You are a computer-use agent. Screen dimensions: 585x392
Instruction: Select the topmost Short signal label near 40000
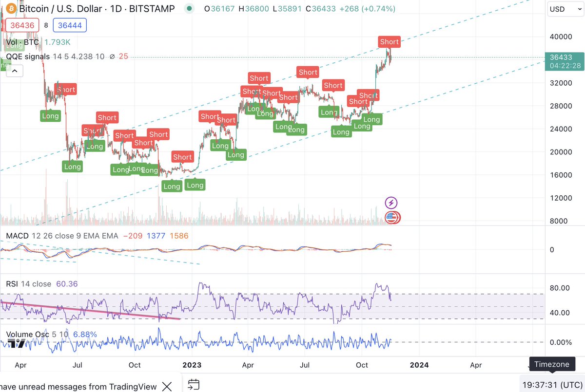click(389, 42)
